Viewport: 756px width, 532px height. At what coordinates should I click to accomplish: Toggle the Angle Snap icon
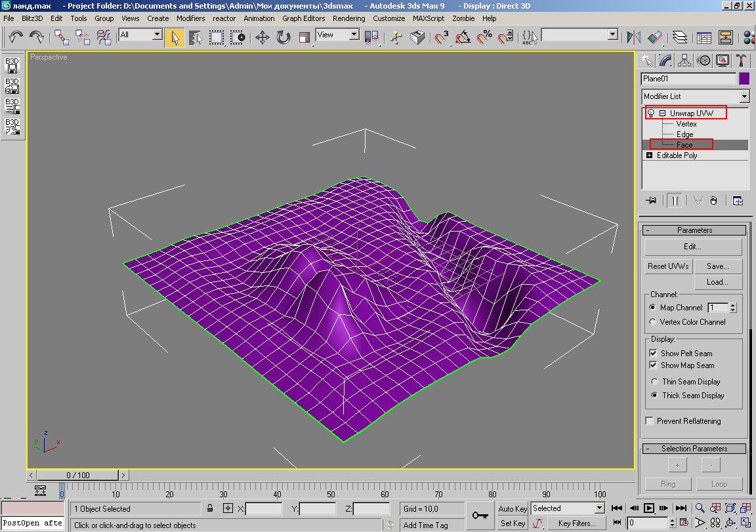463,37
